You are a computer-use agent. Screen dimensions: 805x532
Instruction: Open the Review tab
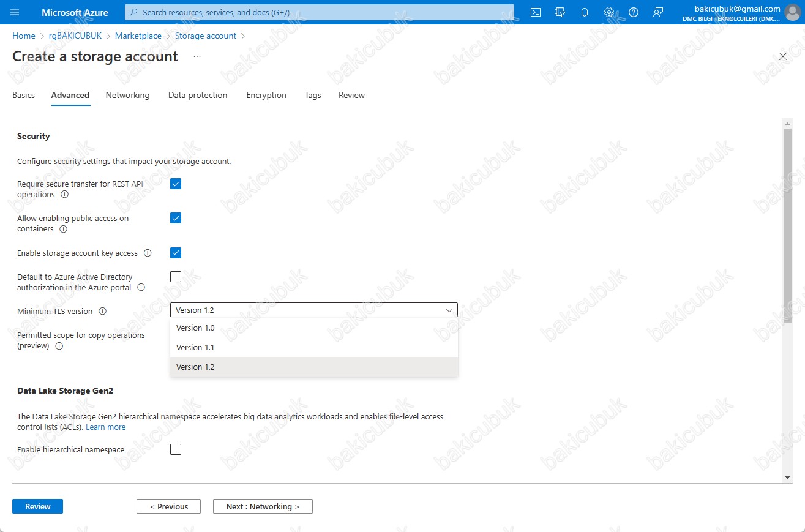coord(351,96)
